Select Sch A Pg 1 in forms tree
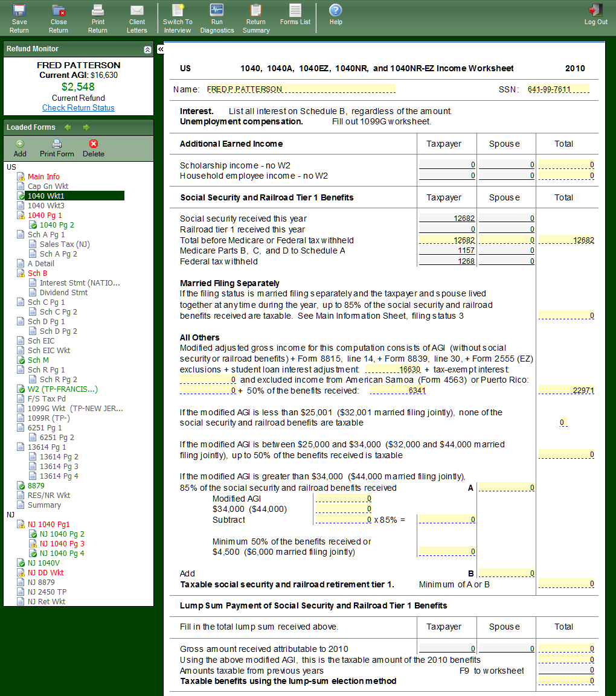The height and width of the screenshot is (696, 616). 46,234
